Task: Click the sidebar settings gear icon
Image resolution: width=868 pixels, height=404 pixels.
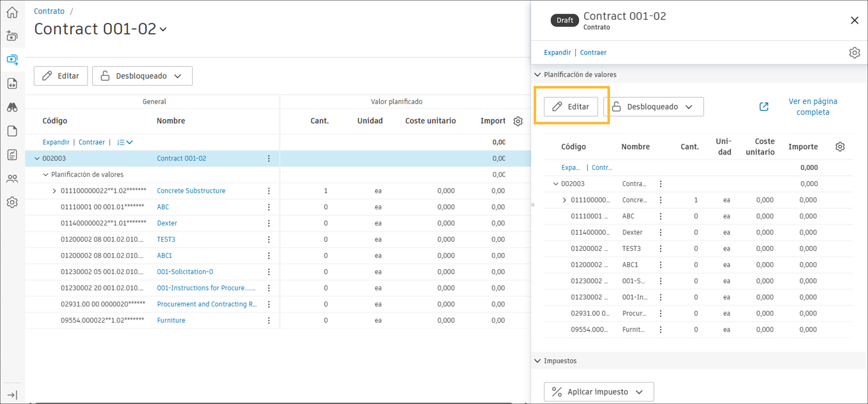Action: pos(12,202)
